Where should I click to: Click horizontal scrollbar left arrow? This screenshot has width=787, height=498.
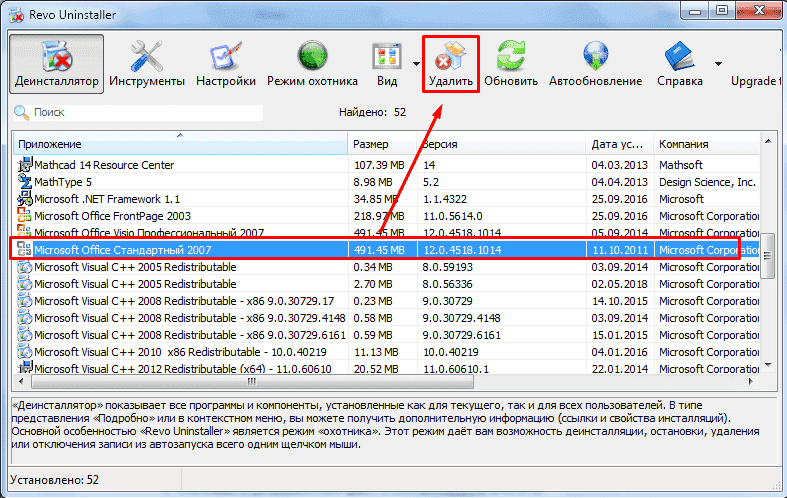(x=21, y=382)
